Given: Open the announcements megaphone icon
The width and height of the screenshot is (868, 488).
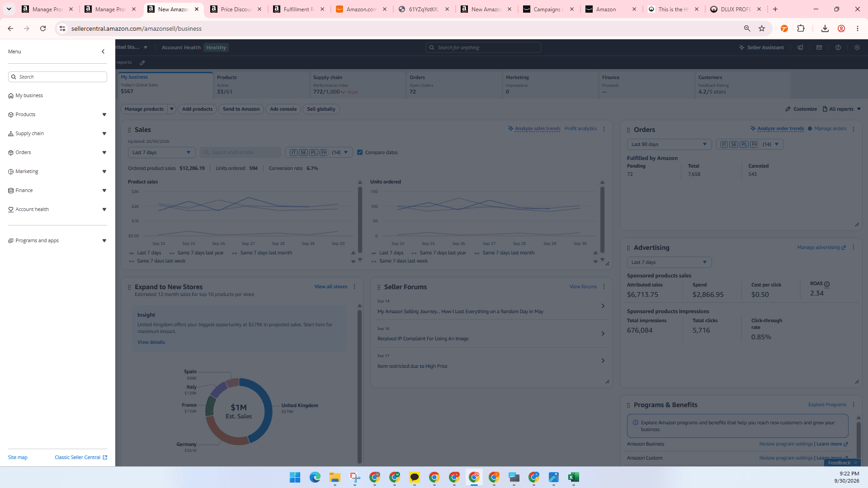Looking at the screenshot, I should (800, 47).
